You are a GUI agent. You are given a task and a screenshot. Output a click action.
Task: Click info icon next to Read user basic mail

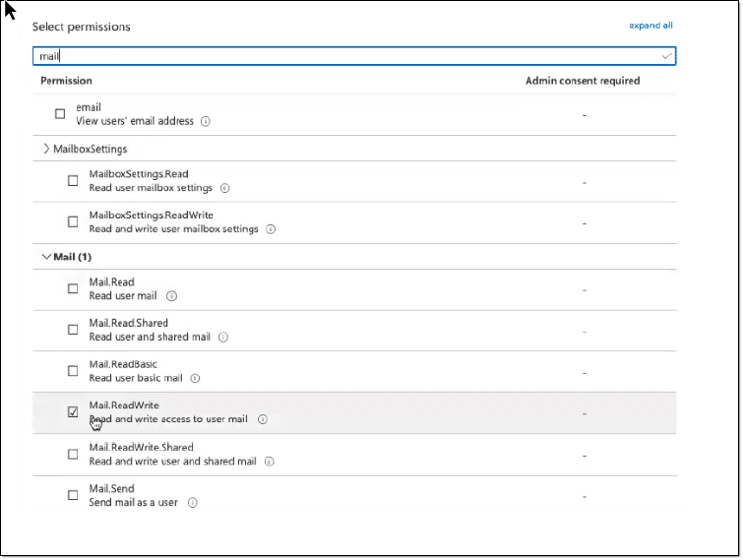(x=195, y=378)
